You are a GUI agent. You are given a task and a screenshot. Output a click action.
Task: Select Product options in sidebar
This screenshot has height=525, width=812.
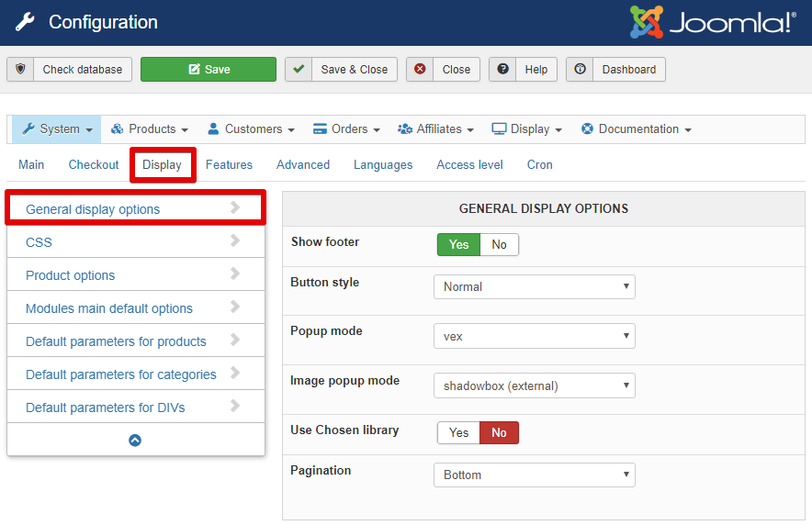click(x=71, y=275)
